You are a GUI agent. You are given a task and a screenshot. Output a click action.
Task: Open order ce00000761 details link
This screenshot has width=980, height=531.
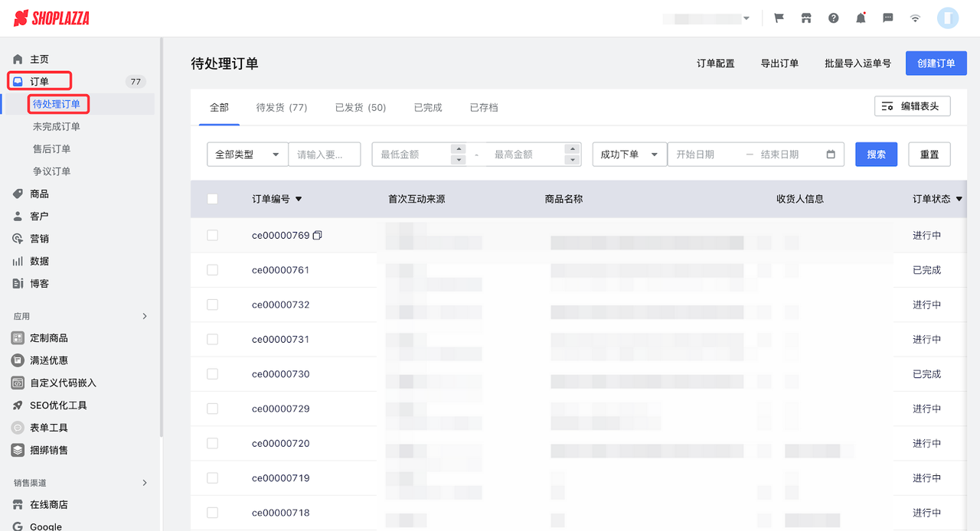[x=280, y=269]
